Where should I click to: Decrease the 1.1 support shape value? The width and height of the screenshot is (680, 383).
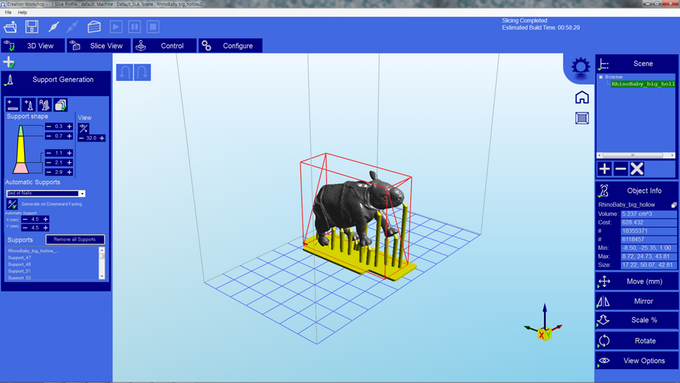[x=49, y=153]
